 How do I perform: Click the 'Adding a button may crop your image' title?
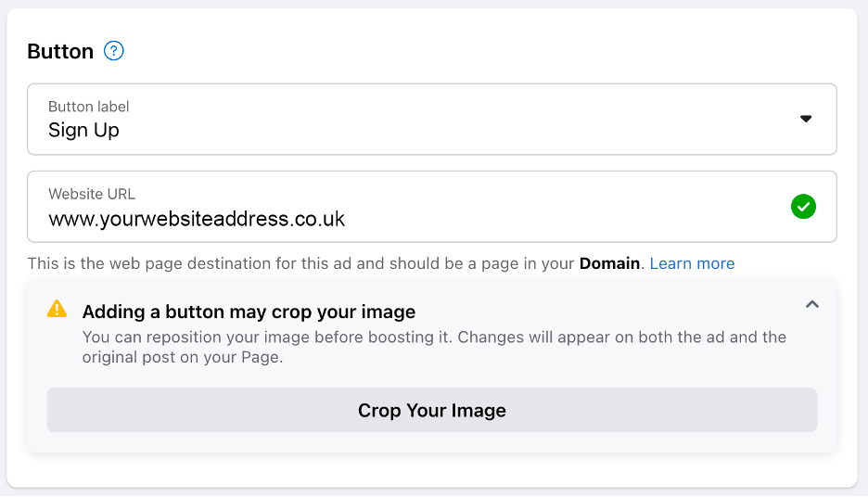249,312
